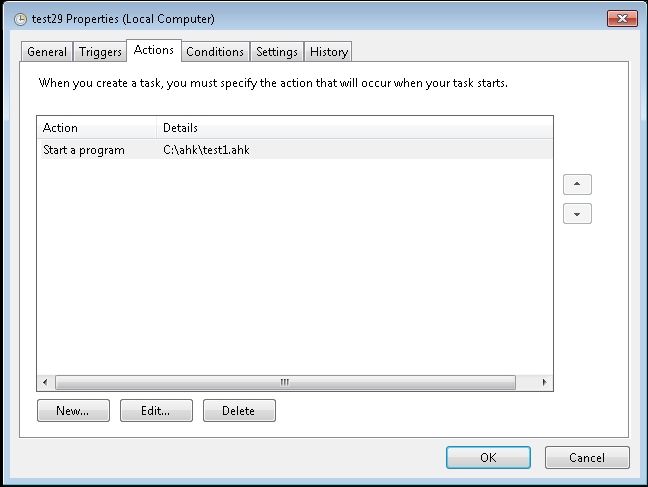
Task: Click the left scroll arrow of the list
Action: [x=45, y=382]
